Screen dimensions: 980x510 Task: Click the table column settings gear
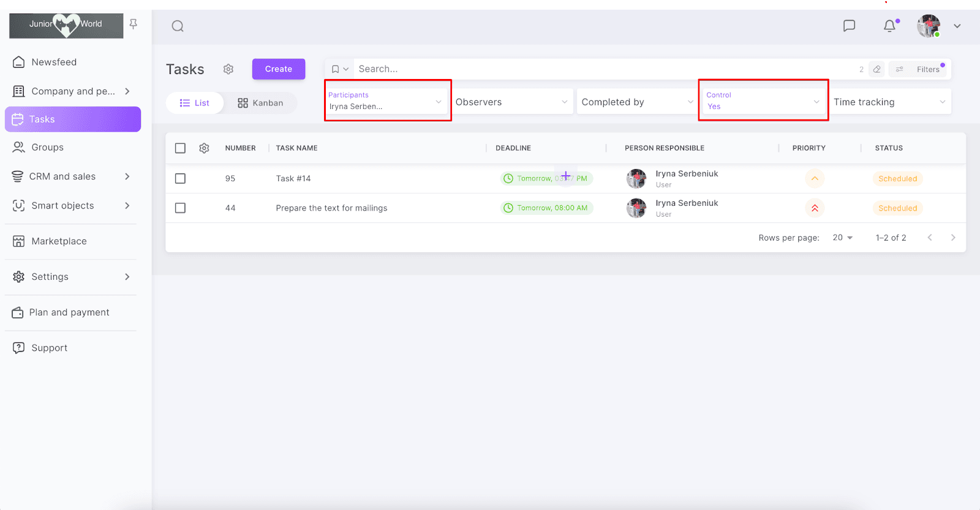(204, 148)
